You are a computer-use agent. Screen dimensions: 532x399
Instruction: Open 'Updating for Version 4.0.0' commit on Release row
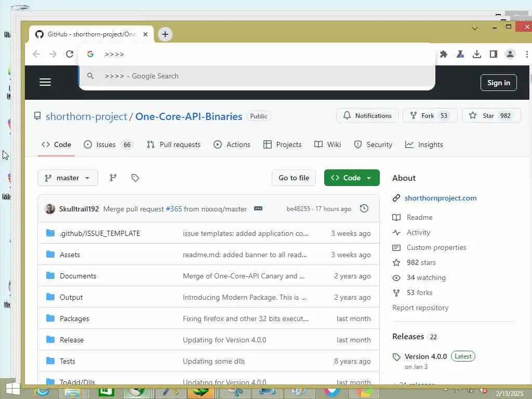click(x=224, y=340)
